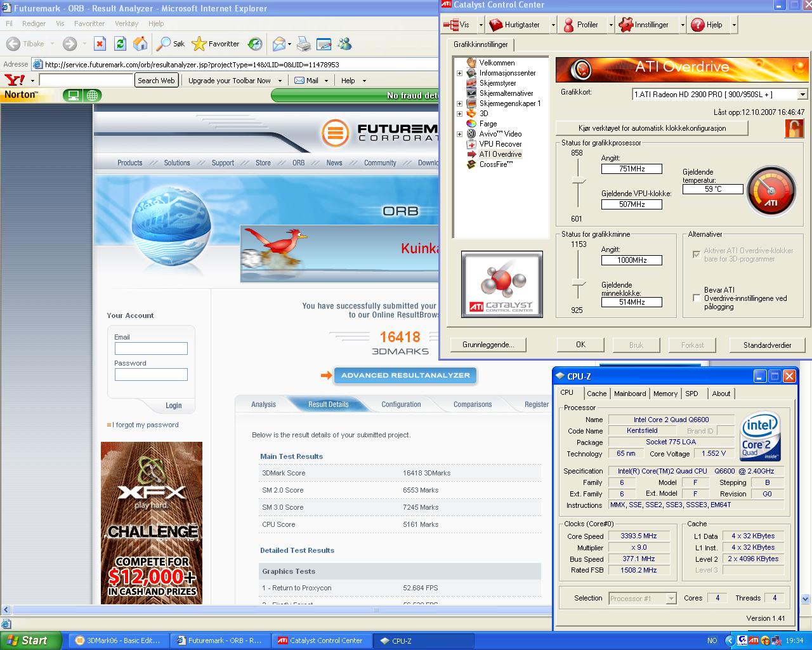The height and width of the screenshot is (650, 812).
Task: Click the IE Print icon
Action: (304, 44)
